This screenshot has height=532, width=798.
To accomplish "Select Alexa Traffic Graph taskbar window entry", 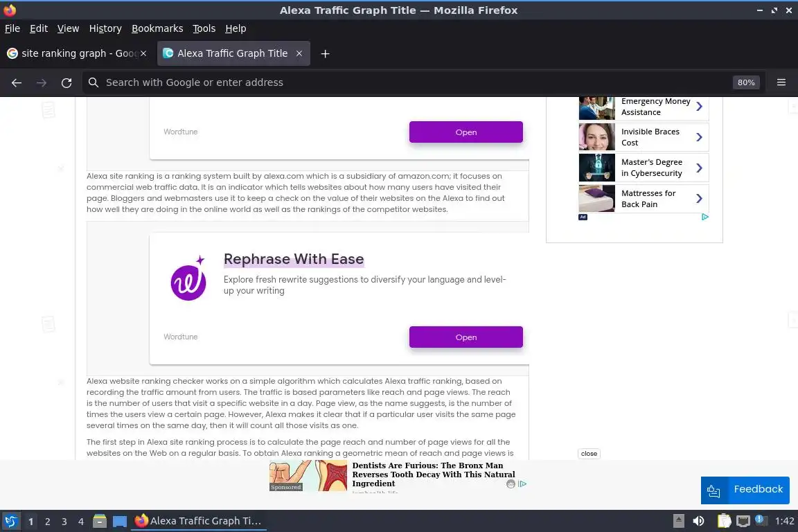I will (x=199, y=521).
